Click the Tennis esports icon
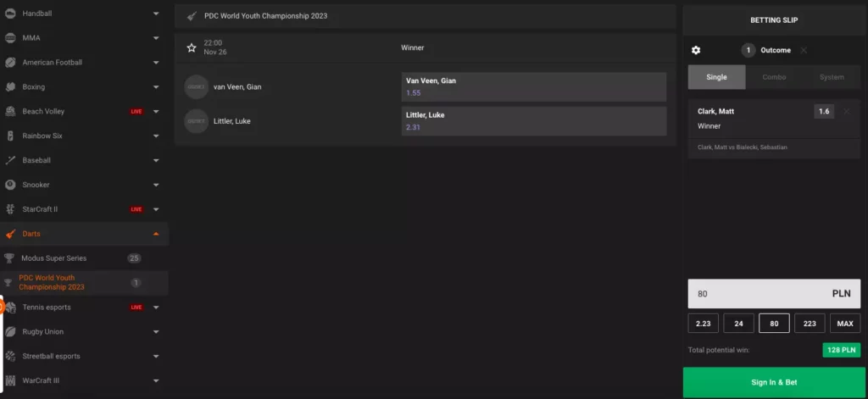This screenshot has width=868, height=399. (x=11, y=308)
